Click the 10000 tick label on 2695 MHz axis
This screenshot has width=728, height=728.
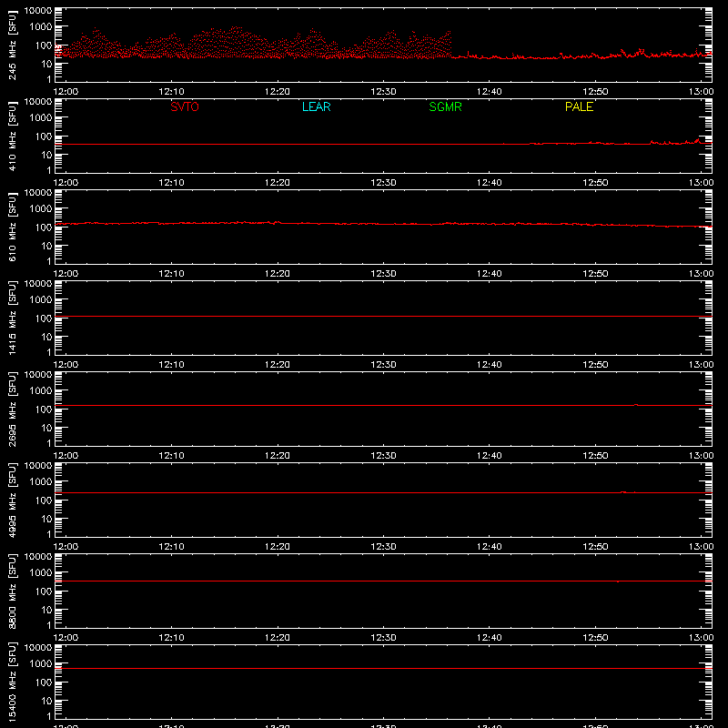pyautogui.click(x=38, y=374)
